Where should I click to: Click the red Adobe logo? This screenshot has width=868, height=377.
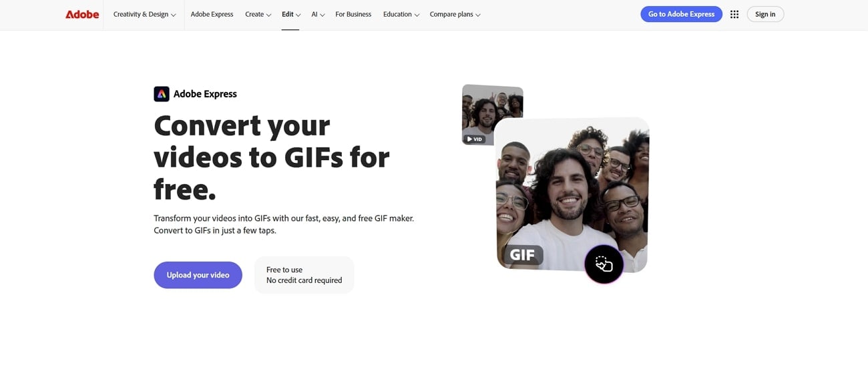[x=82, y=14]
